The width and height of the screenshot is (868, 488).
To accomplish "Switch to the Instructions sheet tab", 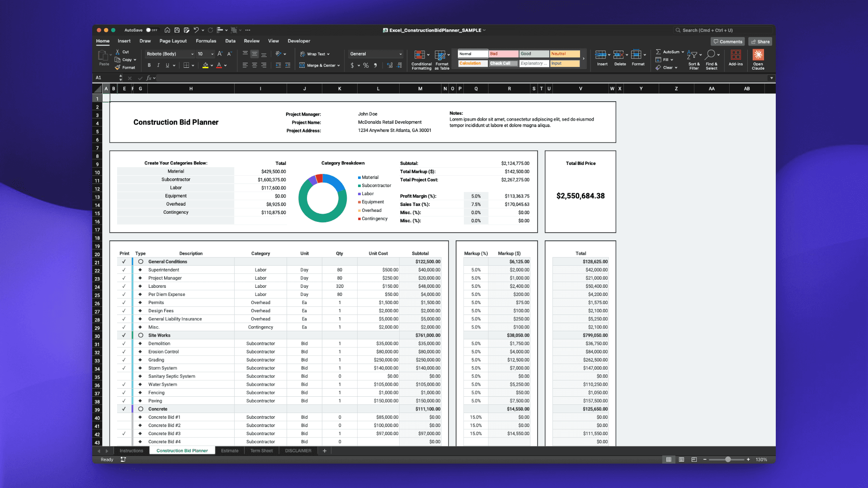I will [x=131, y=451].
